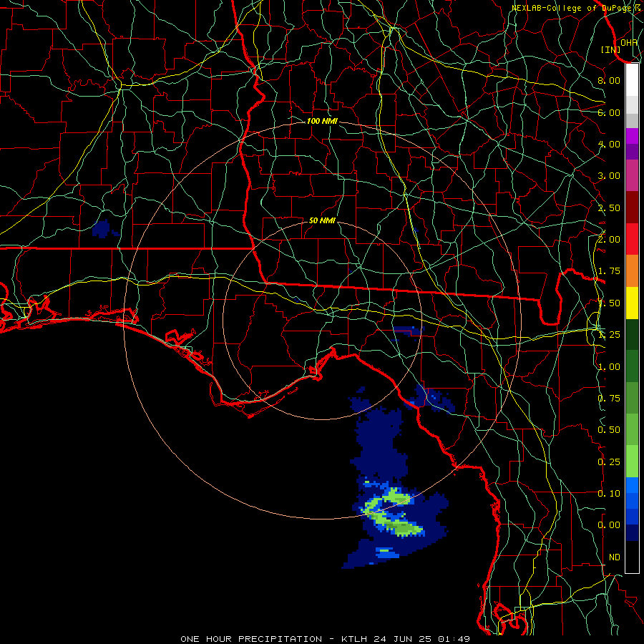
Task: Click the white swatch in the precipitation legend
Action: pos(632,80)
